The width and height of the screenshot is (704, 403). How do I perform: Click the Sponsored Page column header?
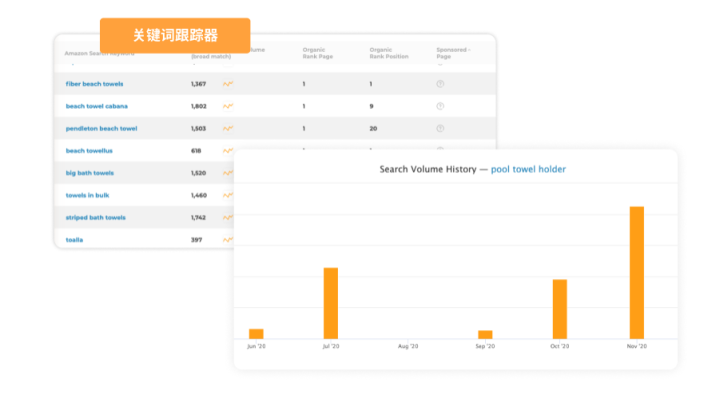(453, 52)
